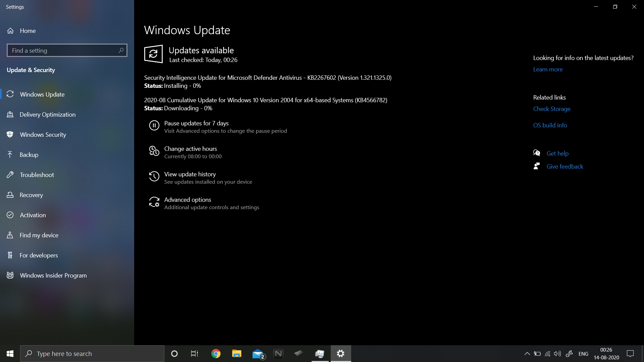Click the Windows Insider Program cat icon
Screen dimensions: 644x362
10,275
